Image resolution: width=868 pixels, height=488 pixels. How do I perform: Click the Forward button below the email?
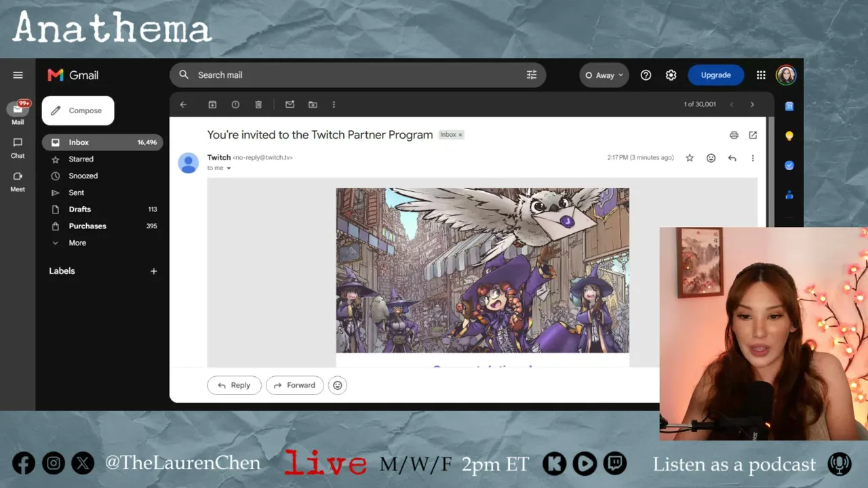click(295, 385)
